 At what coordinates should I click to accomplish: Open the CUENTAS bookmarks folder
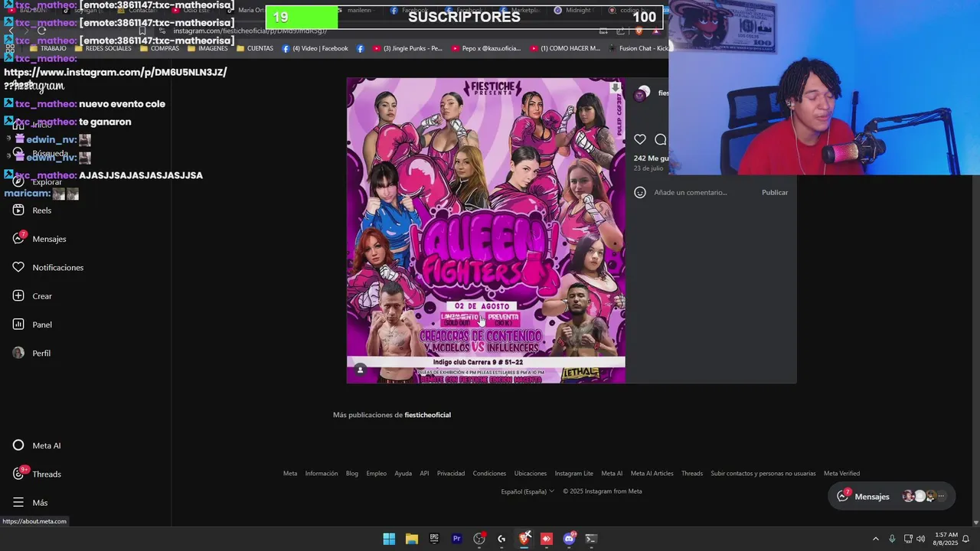tap(254, 48)
